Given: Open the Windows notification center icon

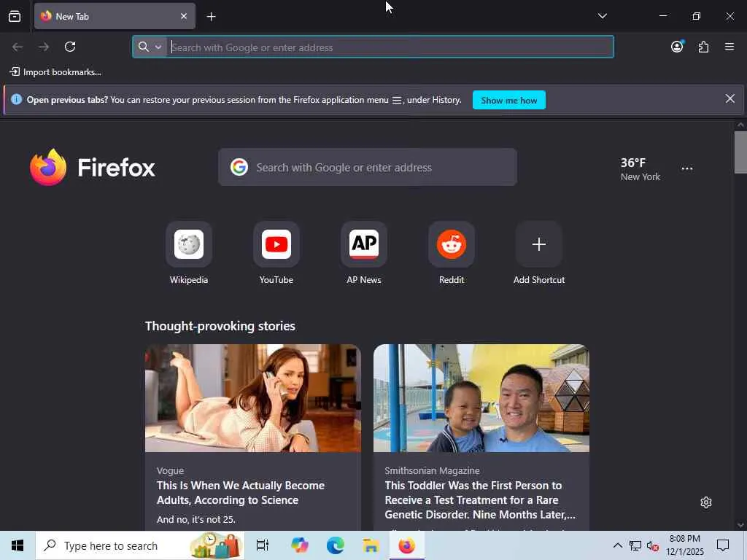Looking at the screenshot, I should 723,545.
